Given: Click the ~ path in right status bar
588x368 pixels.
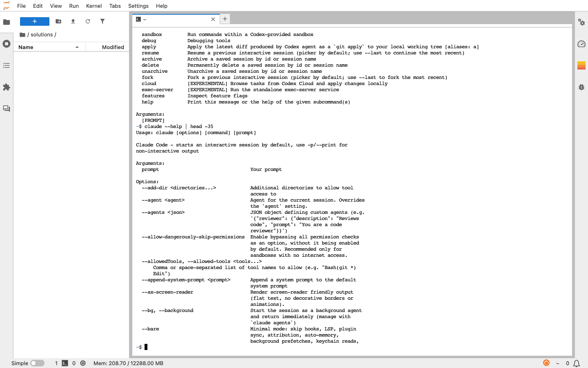Looking at the screenshot, I should pyautogui.click(x=557, y=363).
